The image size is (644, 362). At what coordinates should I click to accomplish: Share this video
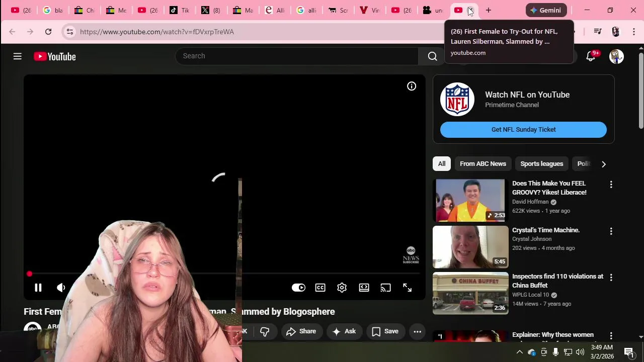click(x=301, y=331)
